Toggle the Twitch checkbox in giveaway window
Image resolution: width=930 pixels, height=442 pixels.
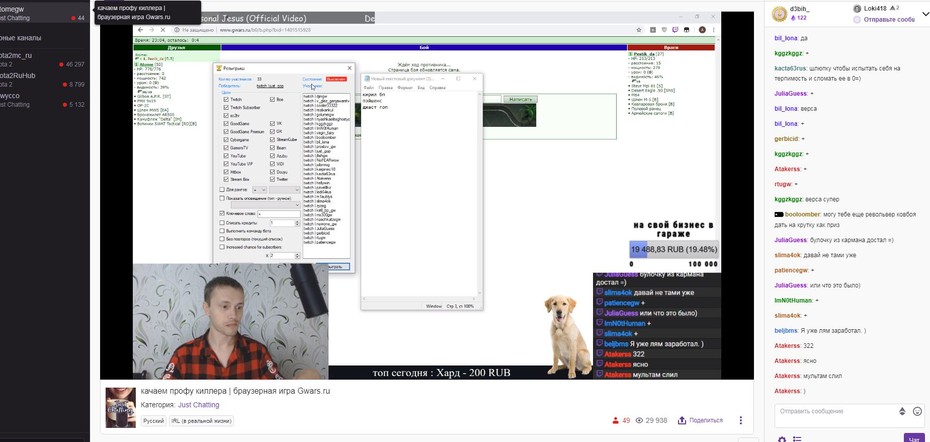(226, 99)
